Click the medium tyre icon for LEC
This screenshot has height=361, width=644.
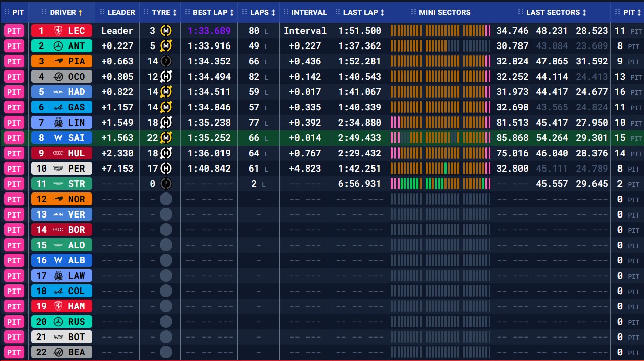coord(166,31)
